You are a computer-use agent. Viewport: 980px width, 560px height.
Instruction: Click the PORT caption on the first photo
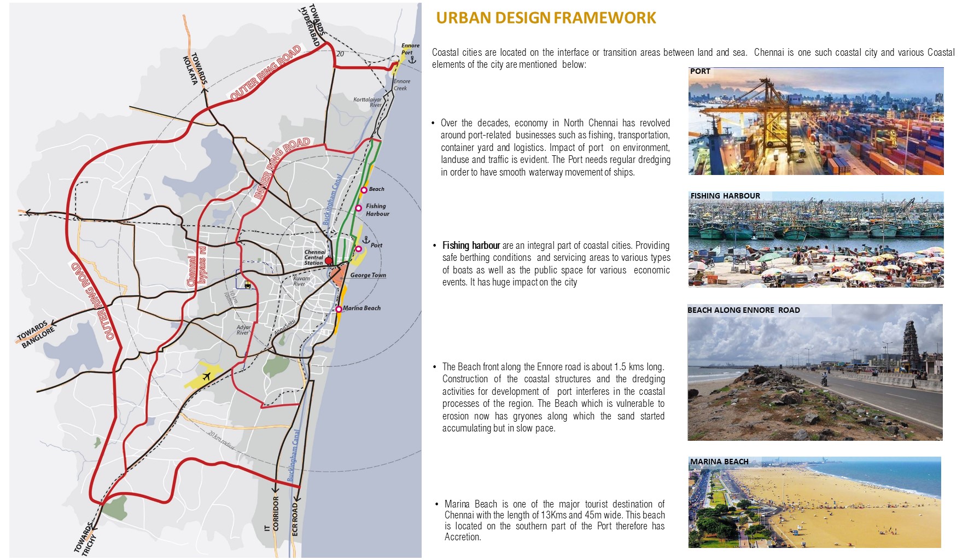point(700,71)
